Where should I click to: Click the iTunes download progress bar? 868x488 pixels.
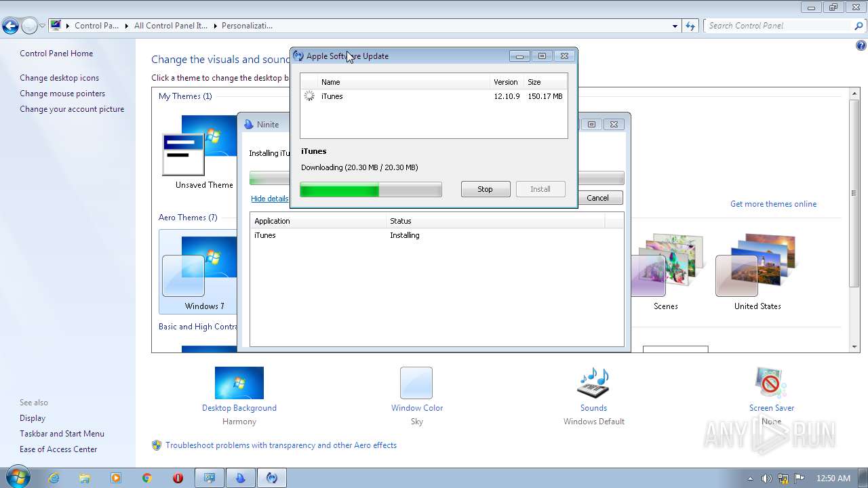(371, 190)
